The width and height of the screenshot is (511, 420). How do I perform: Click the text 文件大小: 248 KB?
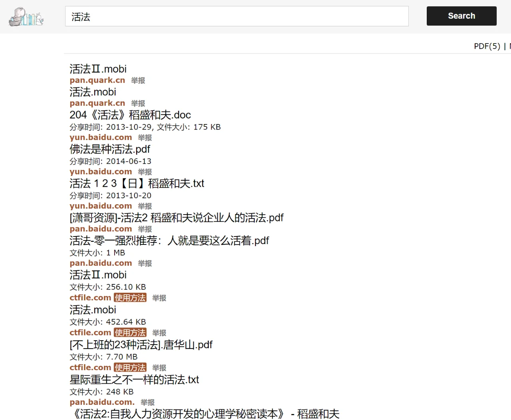coord(101,392)
